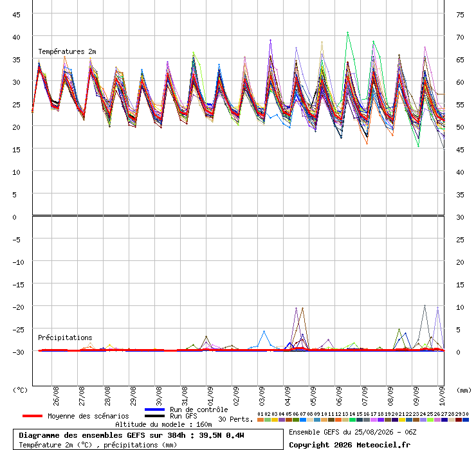Image resolution: width=476 pixels, height=450 pixels.
Task: Click the 01/09 date axis label
Action: click(210, 396)
